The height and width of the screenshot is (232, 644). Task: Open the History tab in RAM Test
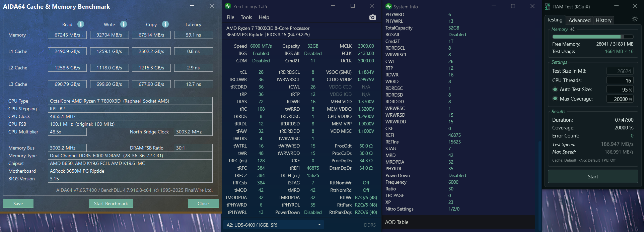click(x=603, y=20)
